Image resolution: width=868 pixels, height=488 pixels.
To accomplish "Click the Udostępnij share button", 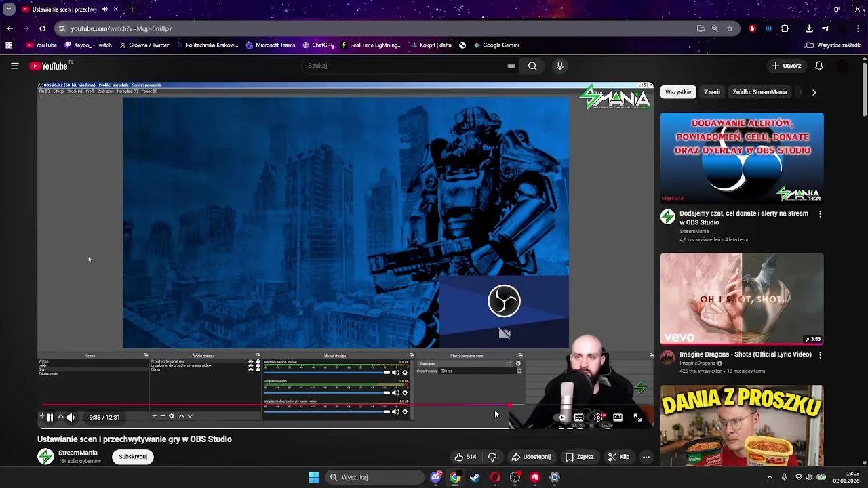I will point(531,457).
